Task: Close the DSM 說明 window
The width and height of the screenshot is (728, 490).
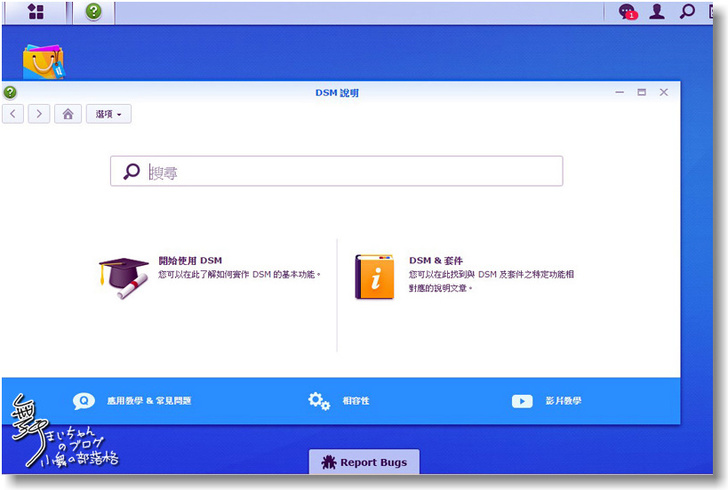Action: [x=663, y=92]
